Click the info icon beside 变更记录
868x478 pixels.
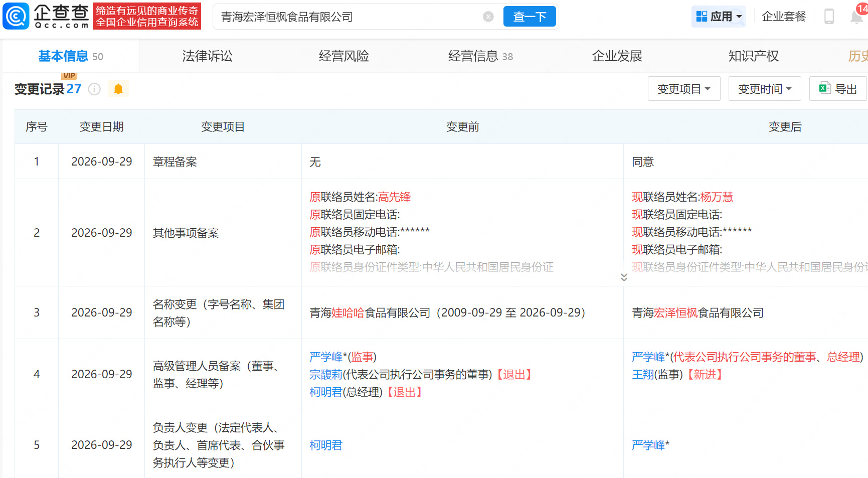pyautogui.click(x=94, y=89)
